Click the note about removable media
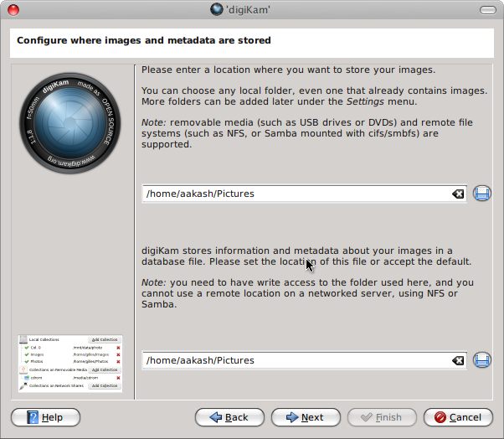The width and height of the screenshot is (504, 439). tap(307, 133)
